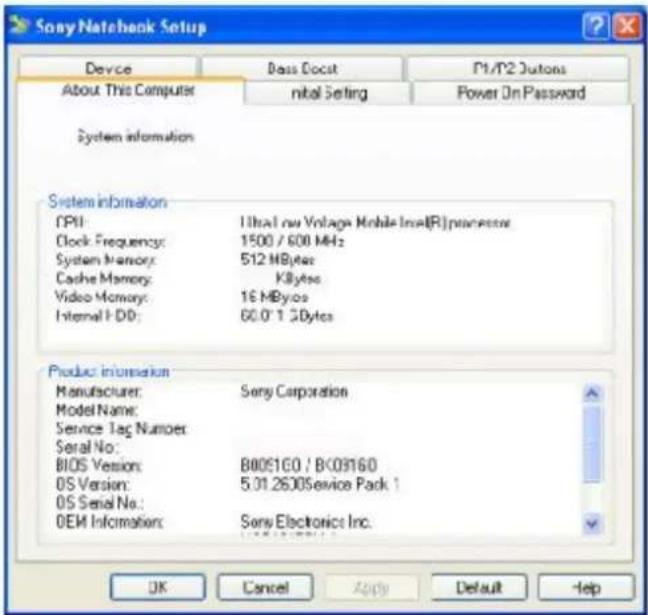Close the Sony Notebook Setup dialog
The image size is (648, 615).
pos(627,26)
